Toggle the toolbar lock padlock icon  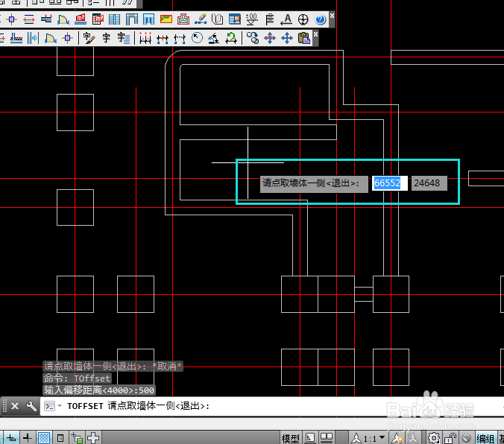tap(450, 438)
